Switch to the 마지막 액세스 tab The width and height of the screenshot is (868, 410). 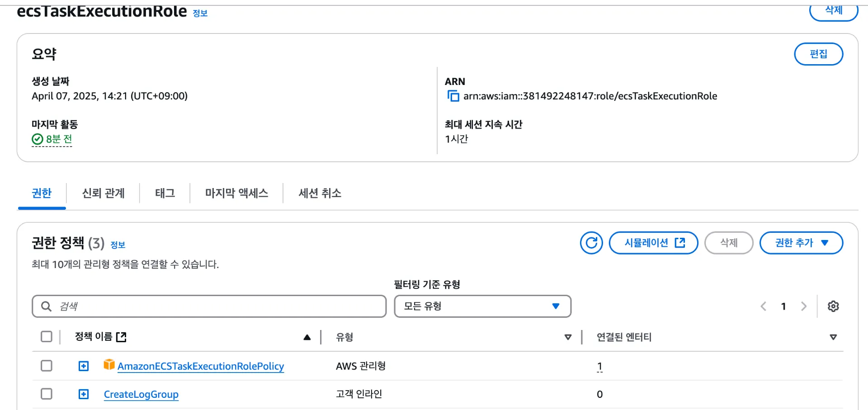pyautogui.click(x=236, y=193)
